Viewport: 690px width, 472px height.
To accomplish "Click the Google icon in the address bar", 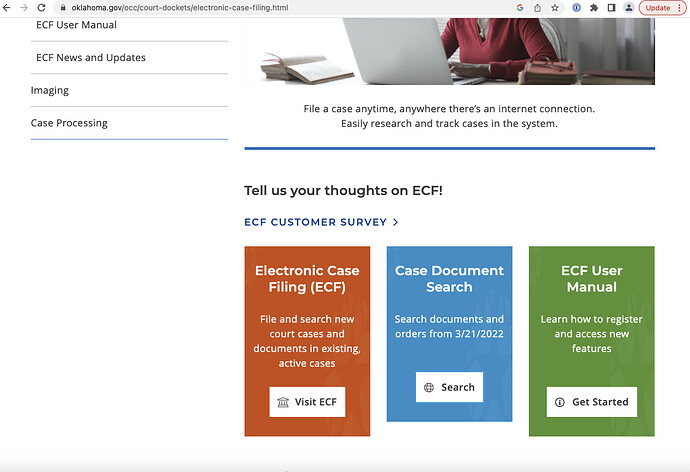I will coord(520,8).
